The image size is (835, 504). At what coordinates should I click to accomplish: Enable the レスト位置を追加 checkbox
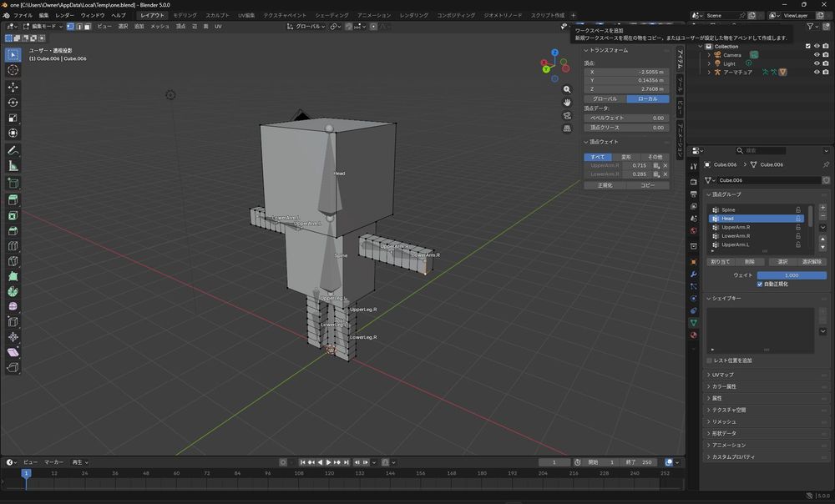pyautogui.click(x=710, y=360)
